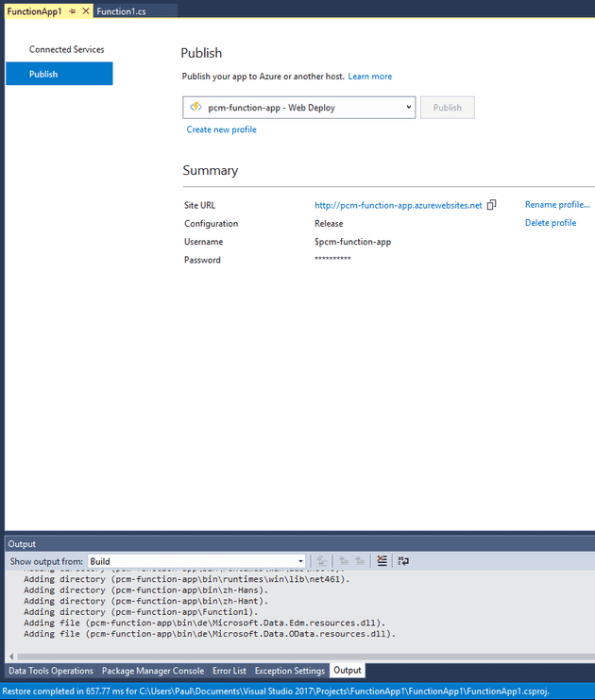The height and width of the screenshot is (700, 595).
Task: Open the Package Manager Console tab
Action: (x=153, y=671)
